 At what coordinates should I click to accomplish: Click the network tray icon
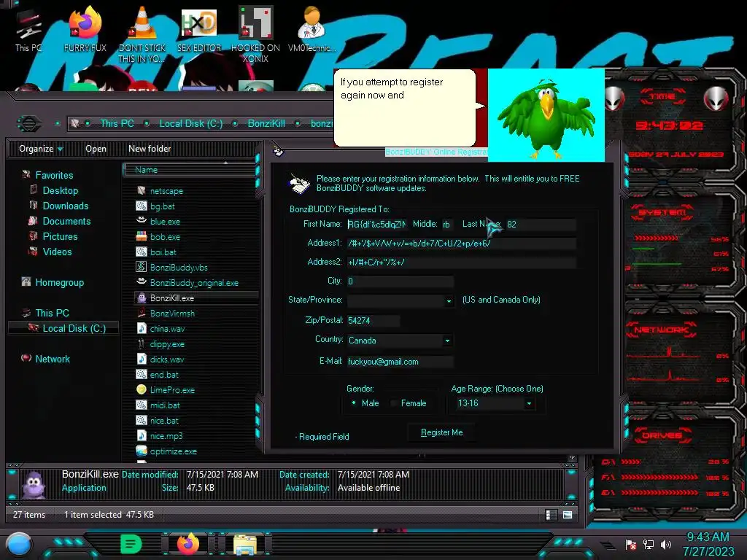click(648, 544)
